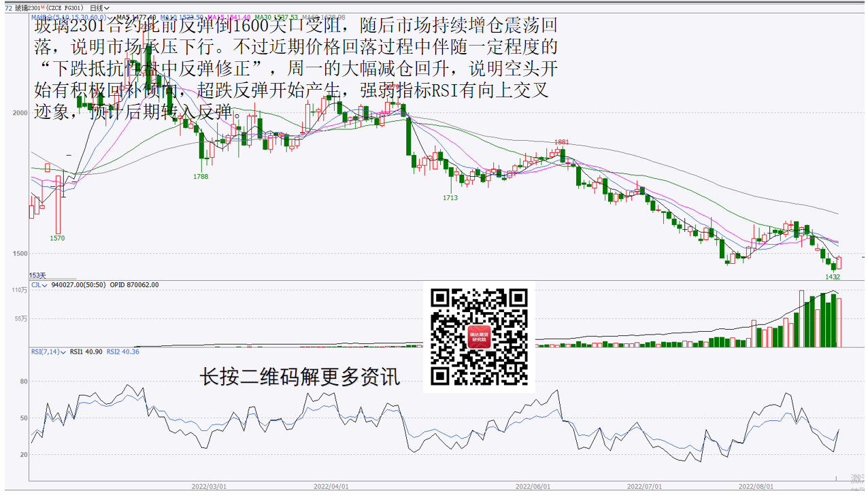
Task: Click the gray MA60 value label
Action: point(323,18)
